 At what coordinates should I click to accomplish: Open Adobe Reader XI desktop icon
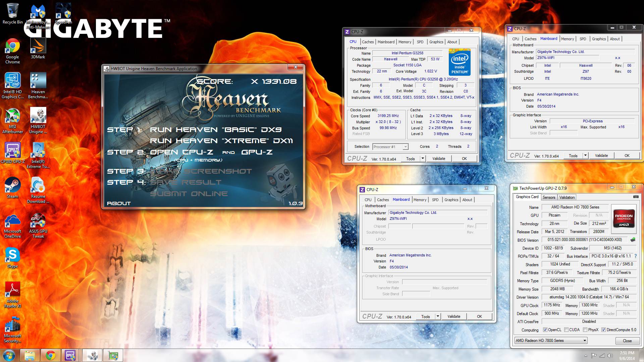13,295
